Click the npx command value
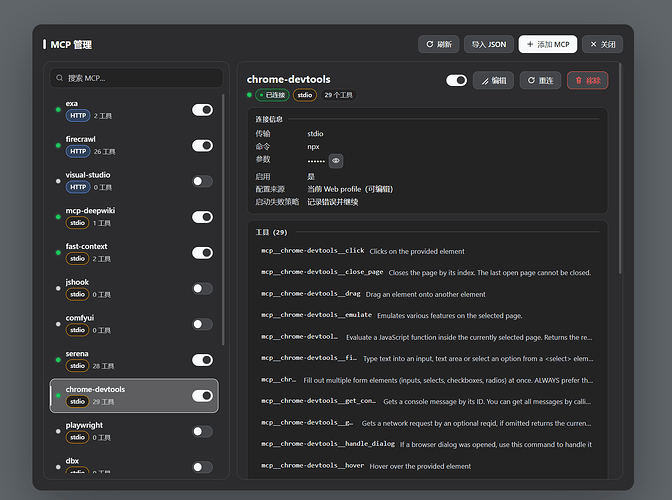 point(313,147)
